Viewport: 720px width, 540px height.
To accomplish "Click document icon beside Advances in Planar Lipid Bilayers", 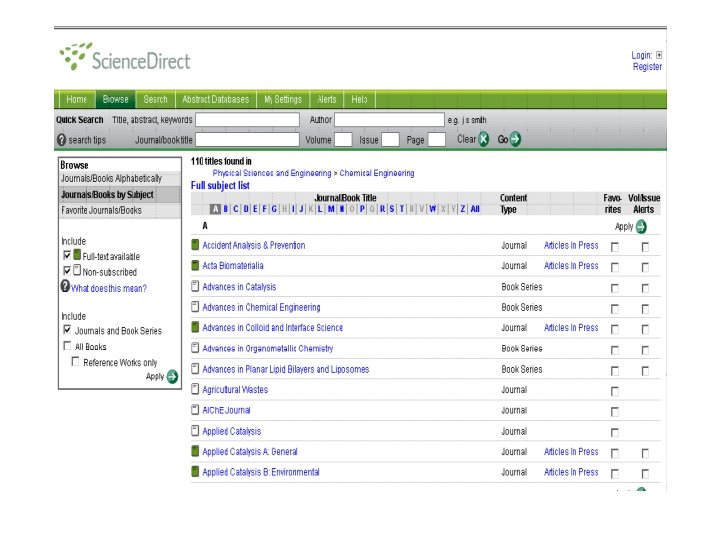I will pos(195,369).
